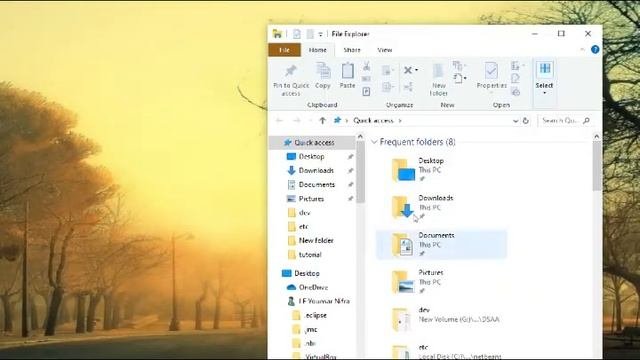Click the Cut scissors icon

(x=366, y=66)
